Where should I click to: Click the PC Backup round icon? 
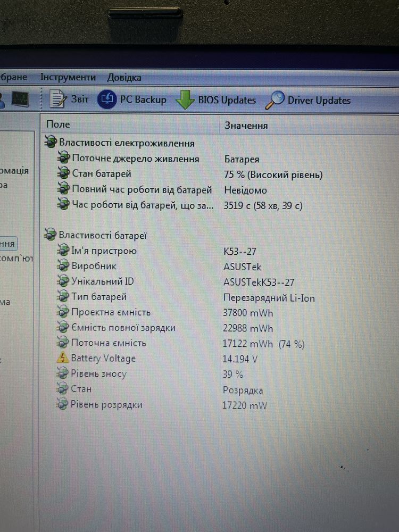pos(107,99)
